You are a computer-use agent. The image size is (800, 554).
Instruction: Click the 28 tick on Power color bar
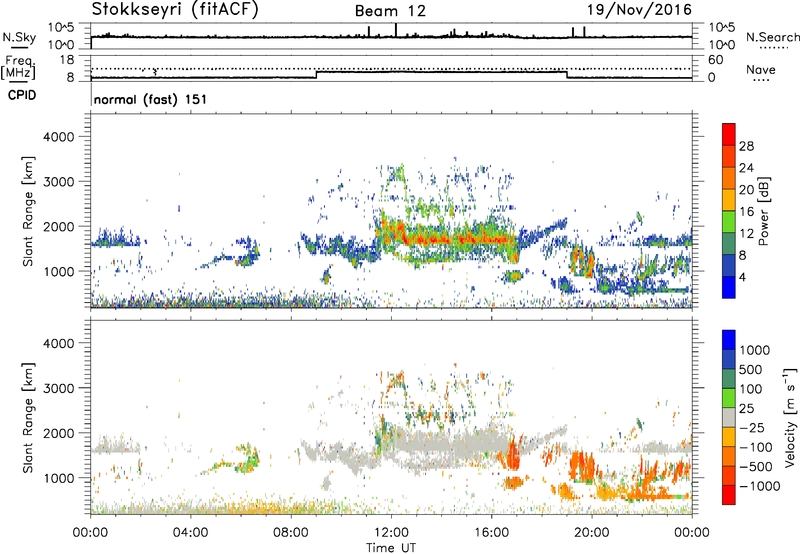pyautogui.click(x=746, y=146)
